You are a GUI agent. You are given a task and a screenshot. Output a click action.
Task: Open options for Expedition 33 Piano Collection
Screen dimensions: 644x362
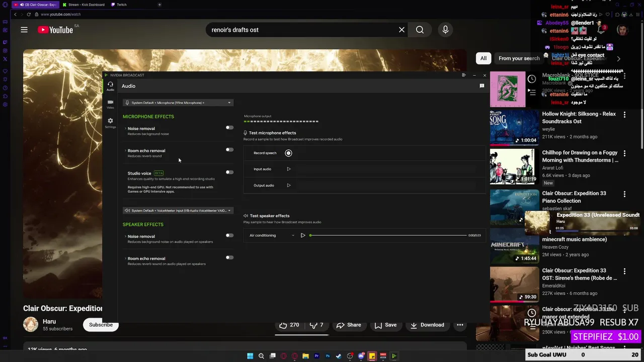click(624, 194)
